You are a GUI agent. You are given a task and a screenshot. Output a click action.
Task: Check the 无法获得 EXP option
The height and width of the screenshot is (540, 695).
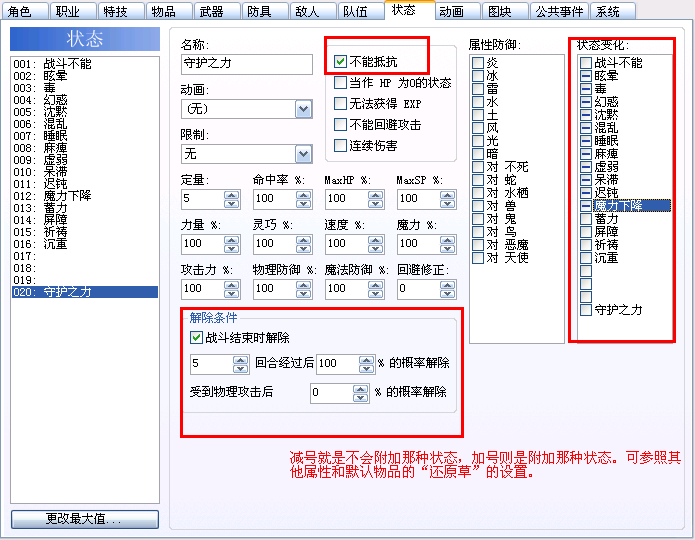(340, 103)
